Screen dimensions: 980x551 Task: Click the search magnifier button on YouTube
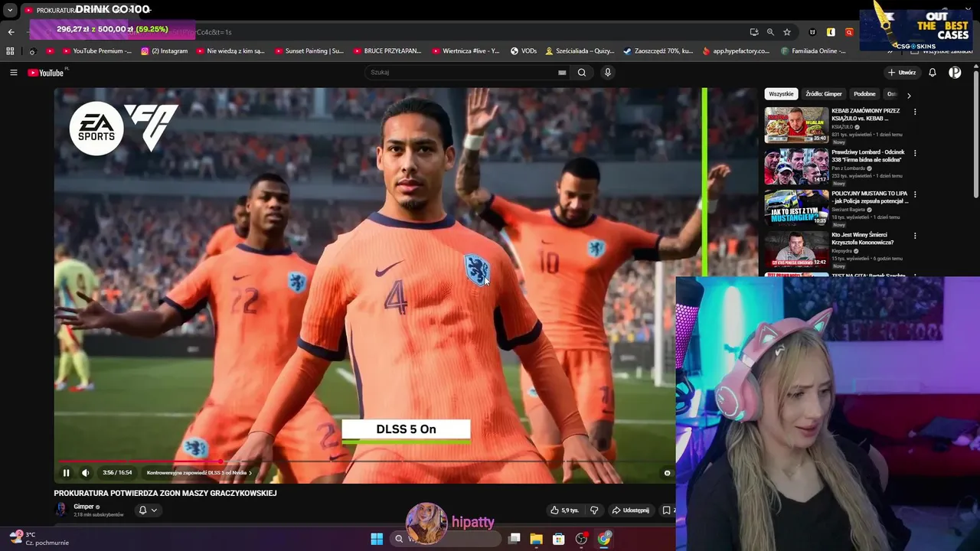582,73
